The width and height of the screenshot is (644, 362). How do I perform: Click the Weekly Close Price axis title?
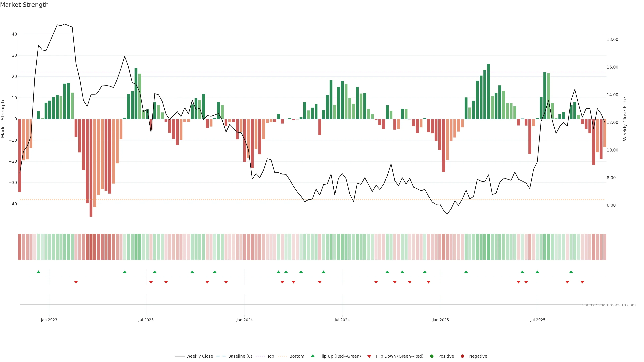(625, 119)
